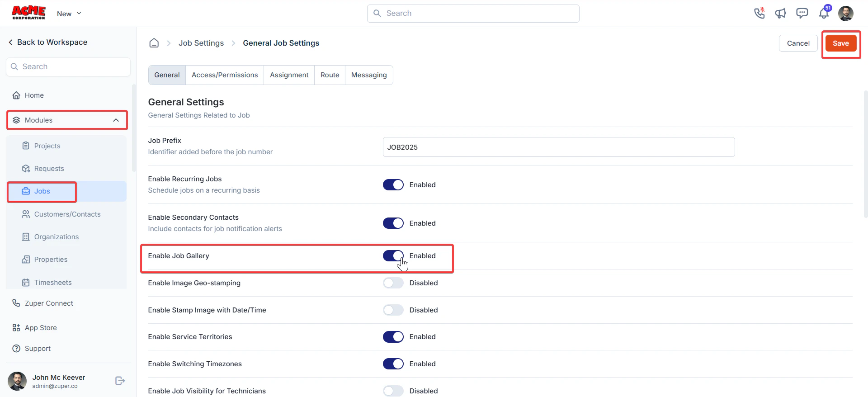The image size is (868, 397).
Task: Click the sidebar vertical scrollbar
Action: 134,128
